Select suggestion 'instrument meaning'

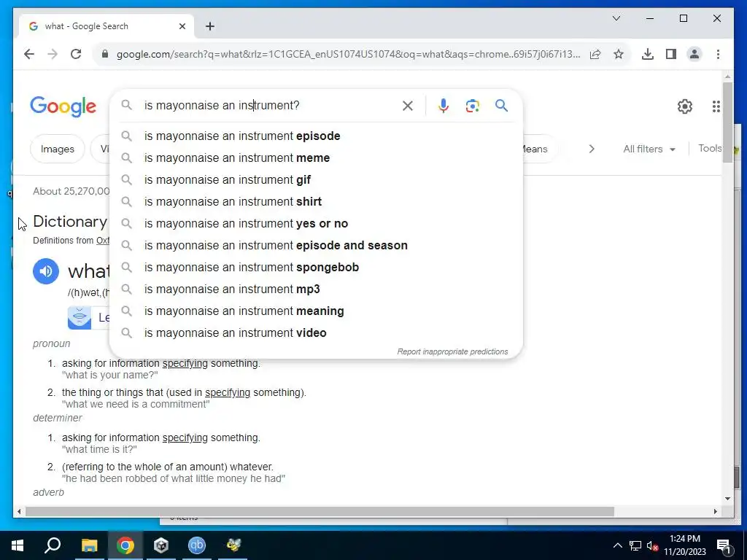[x=316, y=311]
